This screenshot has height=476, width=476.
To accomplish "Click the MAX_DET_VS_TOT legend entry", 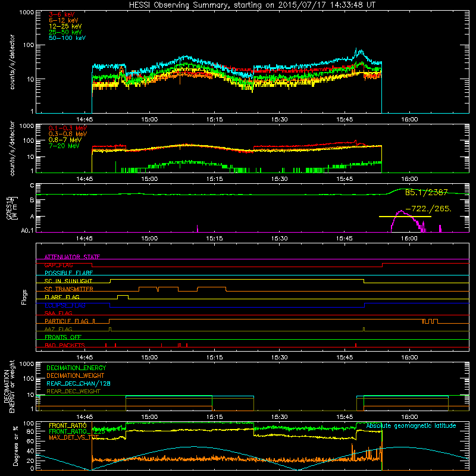I will 74,437.
